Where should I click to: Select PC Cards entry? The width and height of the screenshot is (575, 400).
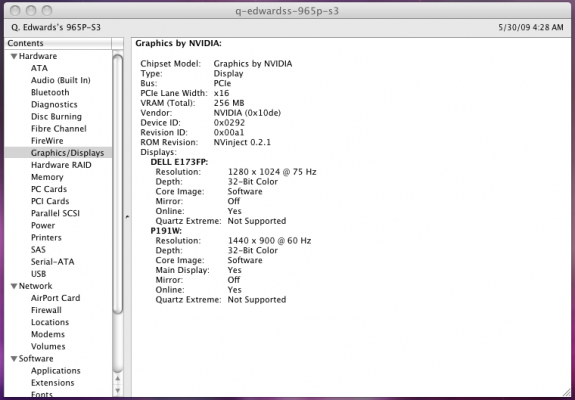[x=49, y=189]
